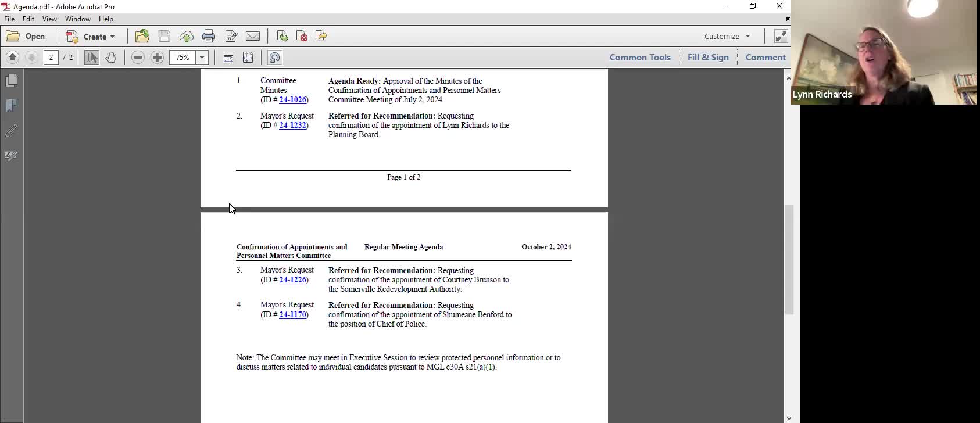Follow the ID 24-1170 link
The image size is (980, 423).
coord(292,315)
